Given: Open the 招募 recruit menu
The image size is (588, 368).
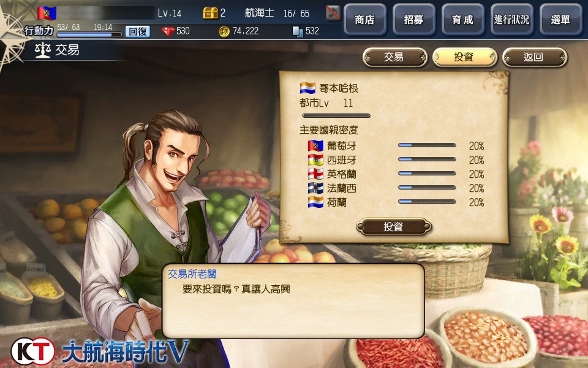Looking at the screenshot, I should click(414, 20).
